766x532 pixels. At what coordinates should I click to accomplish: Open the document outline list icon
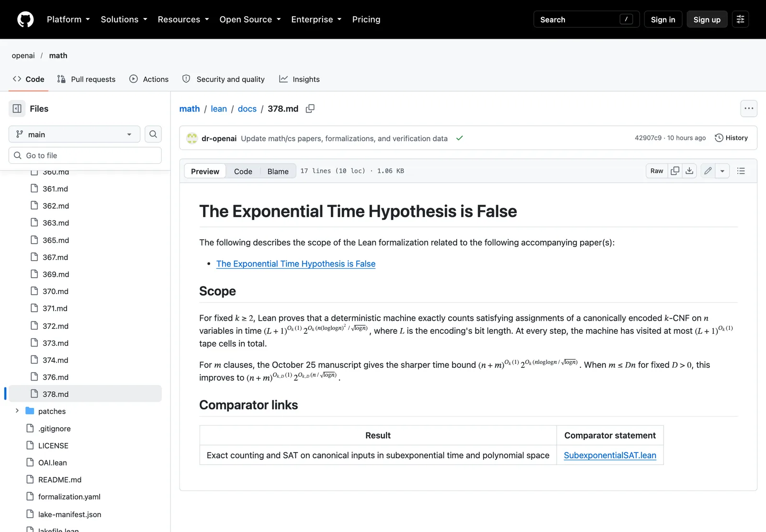(x=741, y=171)
